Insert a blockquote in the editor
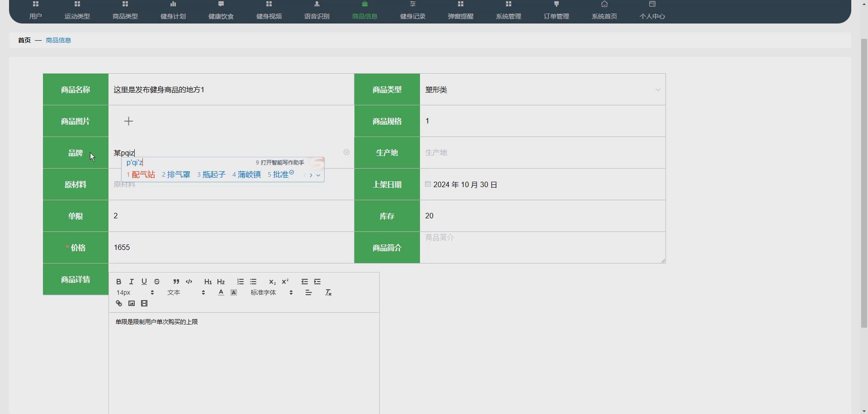868x414 pixels. coord(176,282)
